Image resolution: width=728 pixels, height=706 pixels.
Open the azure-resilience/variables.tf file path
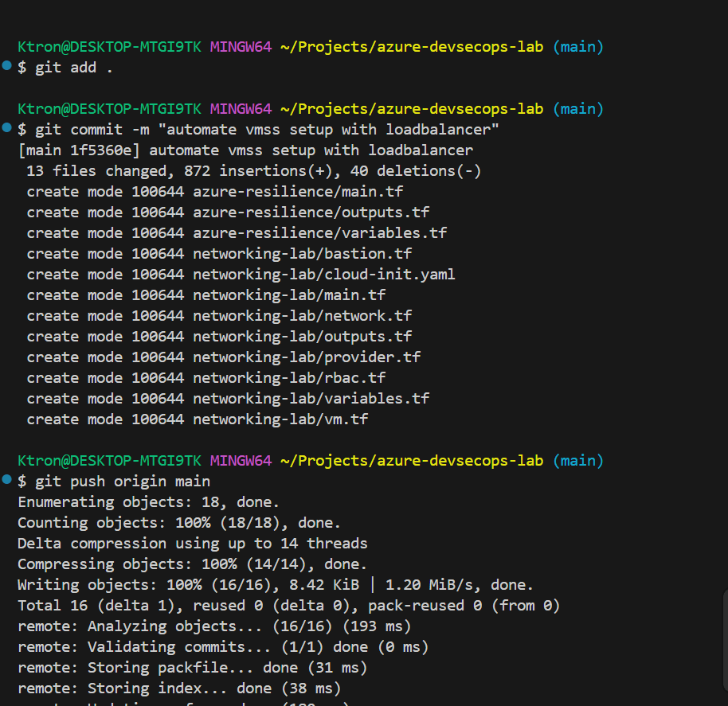coord(319,233)
